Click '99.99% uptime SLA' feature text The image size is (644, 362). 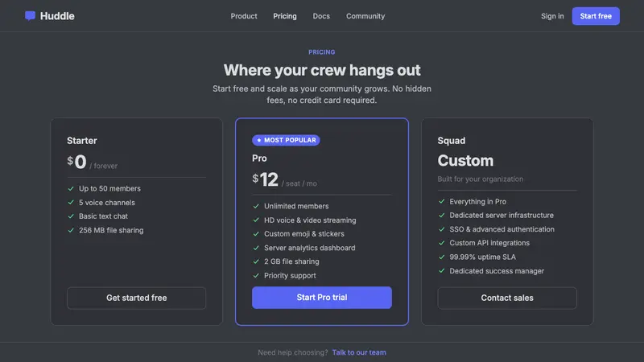point(482,257)
